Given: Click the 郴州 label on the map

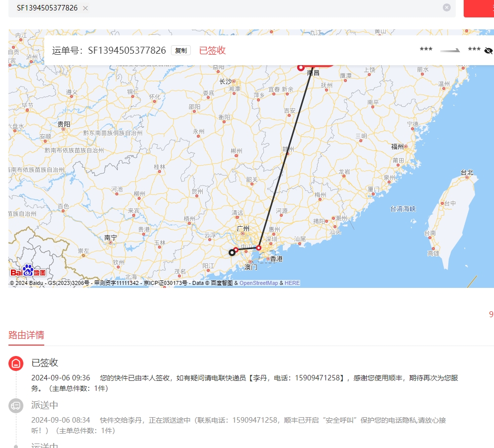Looking at the screenshot, I should (236, 151).
